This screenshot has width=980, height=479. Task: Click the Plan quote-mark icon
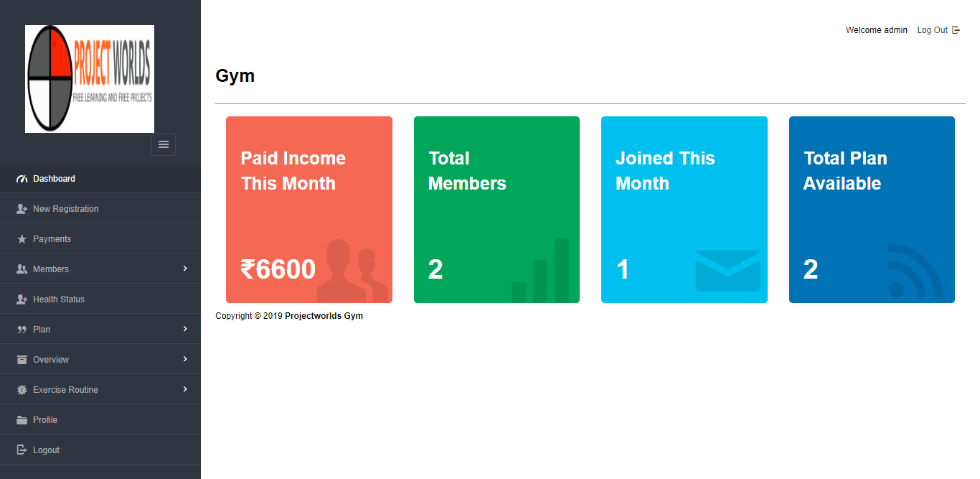pyautogui.click(x=22, y=330)
